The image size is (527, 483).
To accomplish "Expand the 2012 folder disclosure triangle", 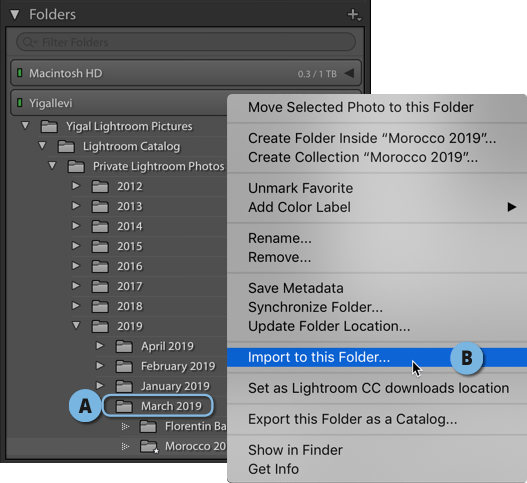I will [x=76, y=186].
